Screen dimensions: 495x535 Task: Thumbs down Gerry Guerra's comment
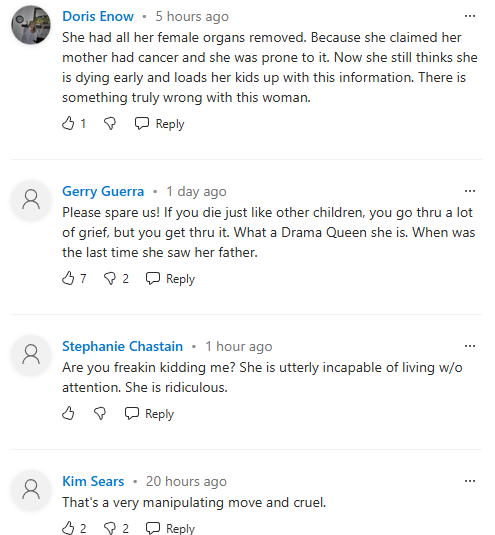(x=110, y=279)
